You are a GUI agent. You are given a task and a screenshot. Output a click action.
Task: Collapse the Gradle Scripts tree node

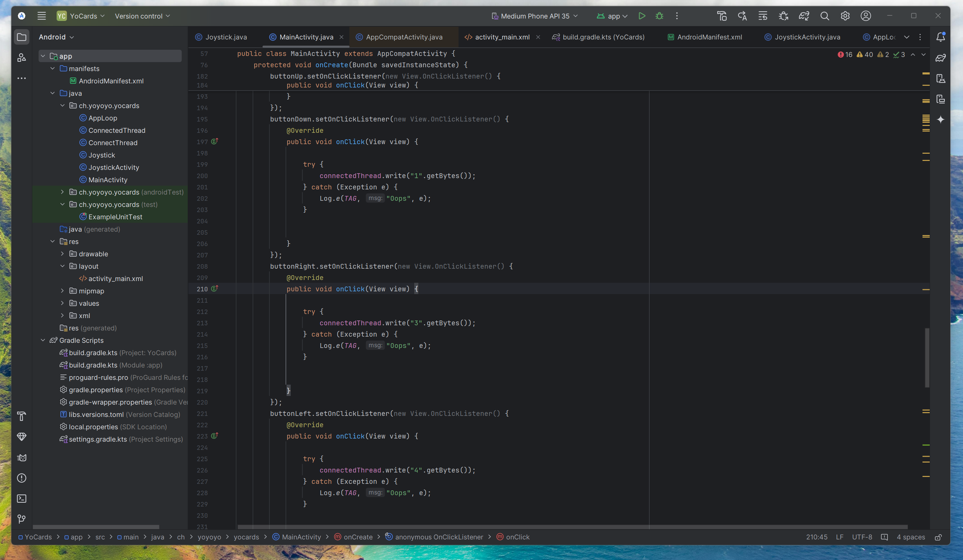43,340
